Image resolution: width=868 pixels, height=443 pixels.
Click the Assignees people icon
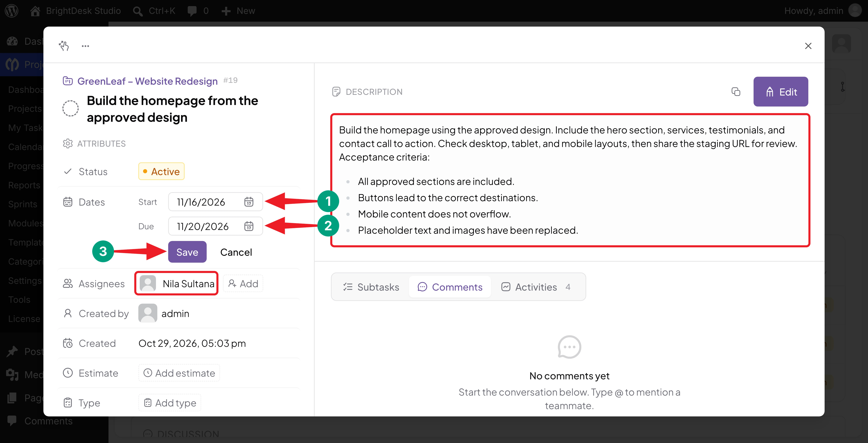(68, 283)
